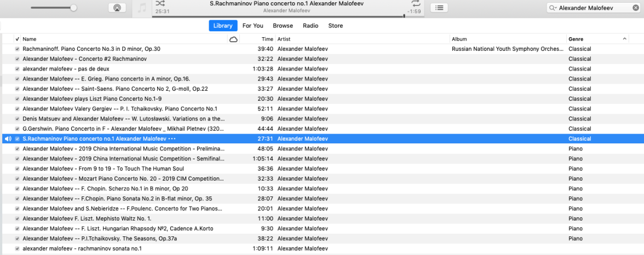The height and width of the screenshot is (255, 644).
Task: Sort tracks by the Artist column header
Action: pyautogui.click(x=284, y=39)
